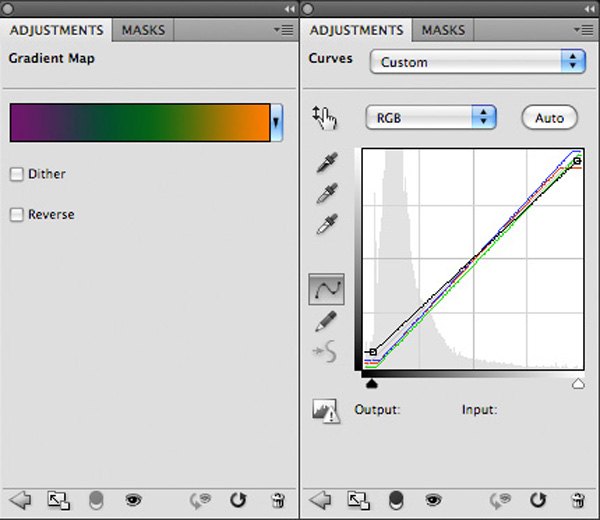Select the upper-right curve control point
600x520 pixels.
(x=577, y=161)
